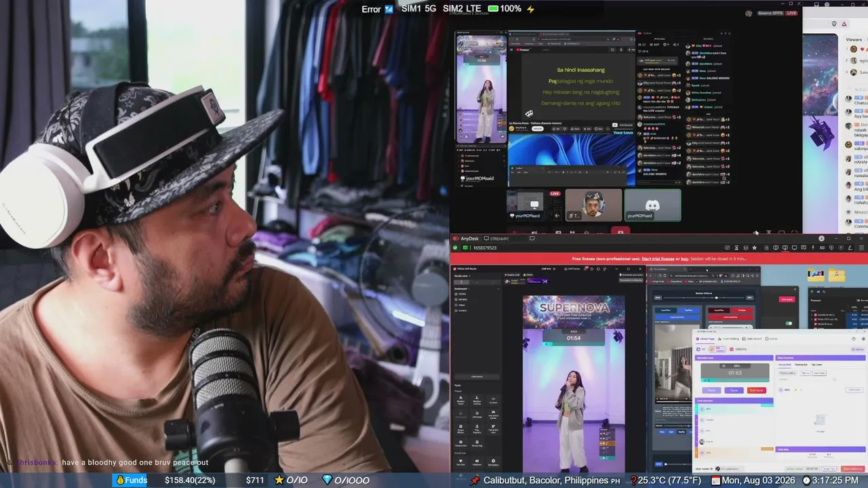Screen dimensions: 868x488
Task: Switch to the Top Users tab
Action: click(x=817, y=364)
